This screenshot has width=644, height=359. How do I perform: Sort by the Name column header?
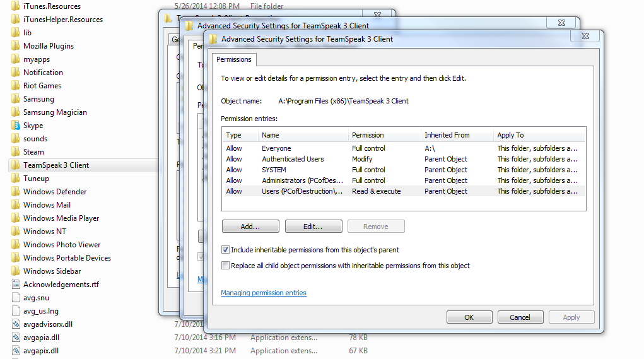(303, 135)
